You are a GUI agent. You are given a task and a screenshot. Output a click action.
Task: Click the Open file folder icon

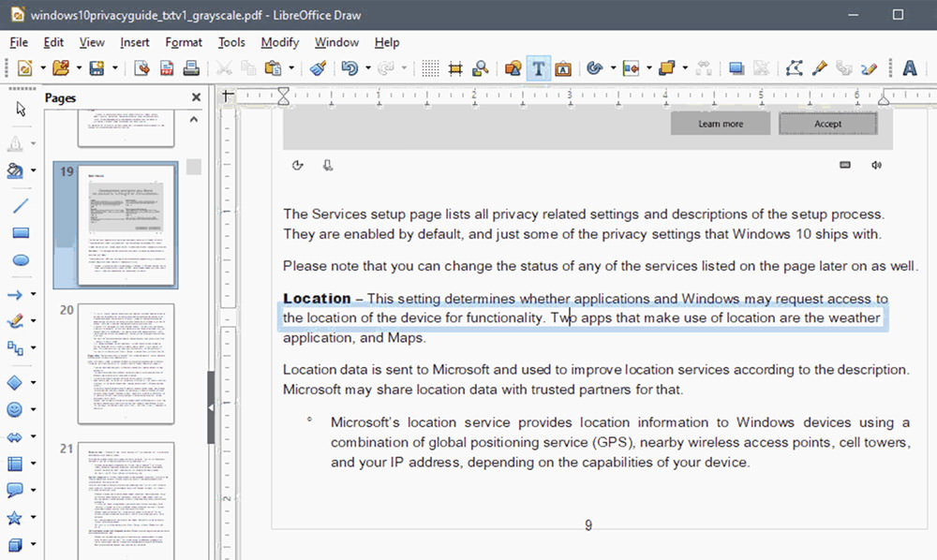coord(60,68)
